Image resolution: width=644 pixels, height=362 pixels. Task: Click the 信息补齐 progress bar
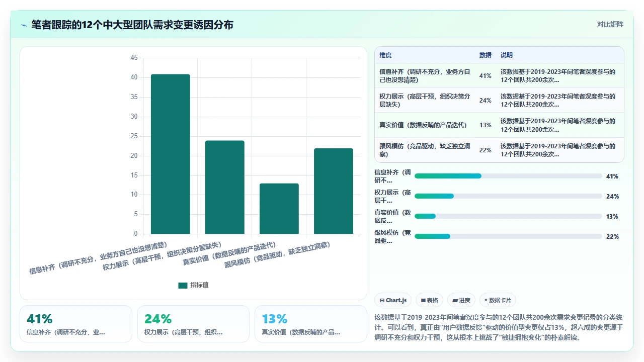point(508,176)
